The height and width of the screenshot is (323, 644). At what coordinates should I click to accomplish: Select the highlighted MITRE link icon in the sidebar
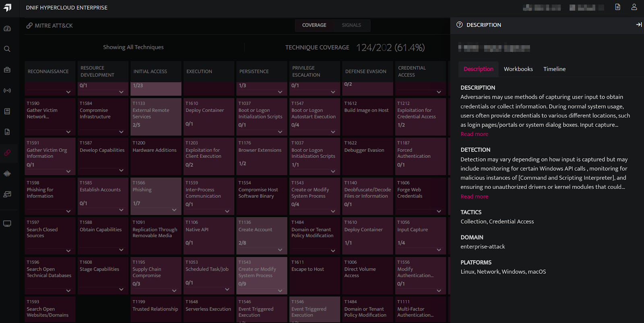tap(7, 153)
